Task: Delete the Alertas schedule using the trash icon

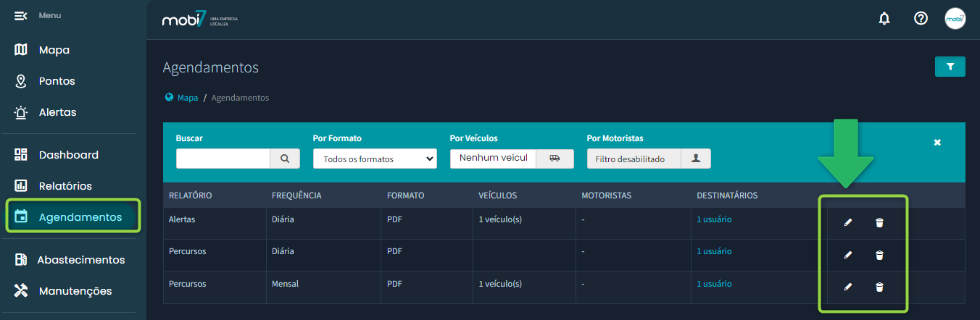Action: tap(879, 223)
